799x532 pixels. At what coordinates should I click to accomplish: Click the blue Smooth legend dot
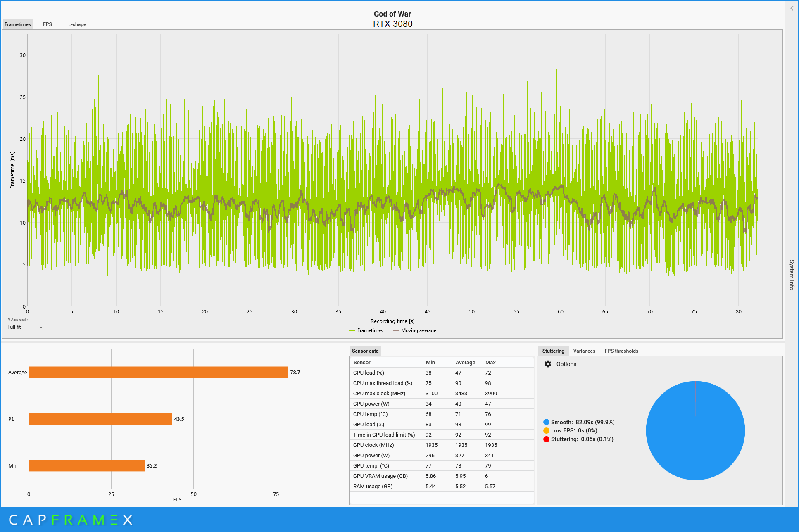(546, 422)
